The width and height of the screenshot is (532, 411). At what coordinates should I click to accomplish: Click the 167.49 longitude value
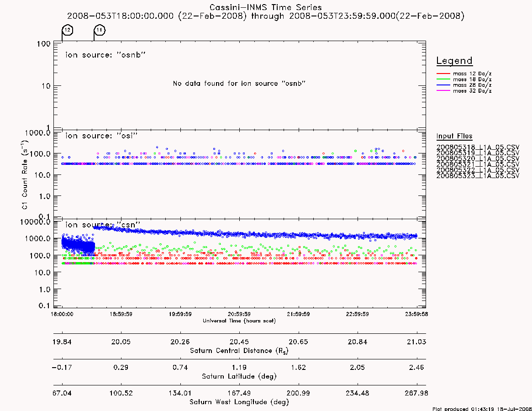(239, 393)
